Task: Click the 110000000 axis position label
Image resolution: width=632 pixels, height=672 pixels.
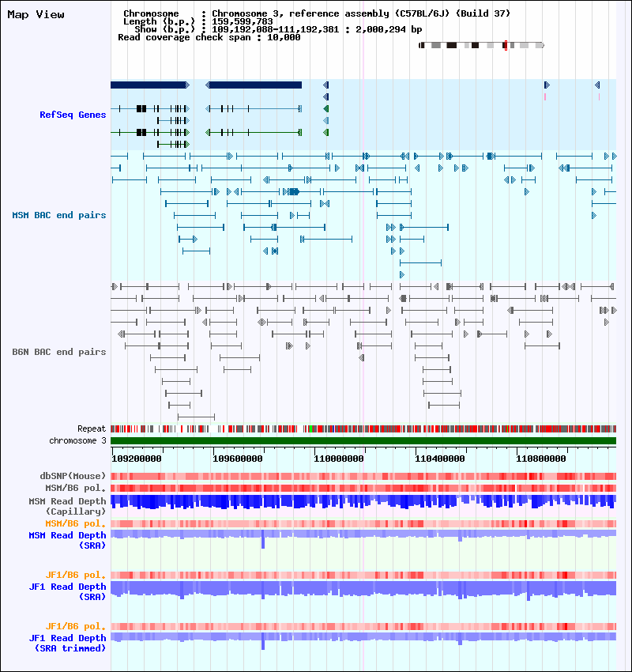Action: 339,459
